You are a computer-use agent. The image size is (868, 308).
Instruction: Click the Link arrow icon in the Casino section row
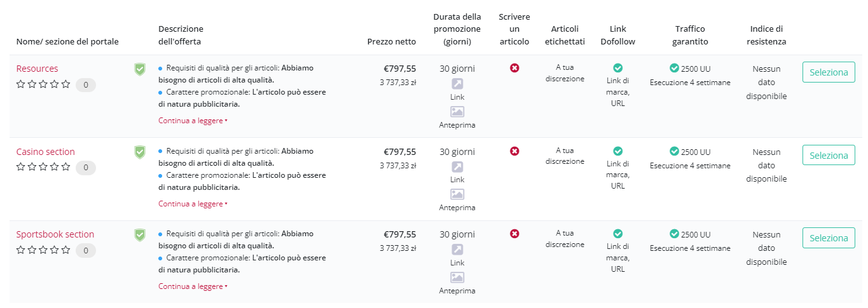coord(457,167)
